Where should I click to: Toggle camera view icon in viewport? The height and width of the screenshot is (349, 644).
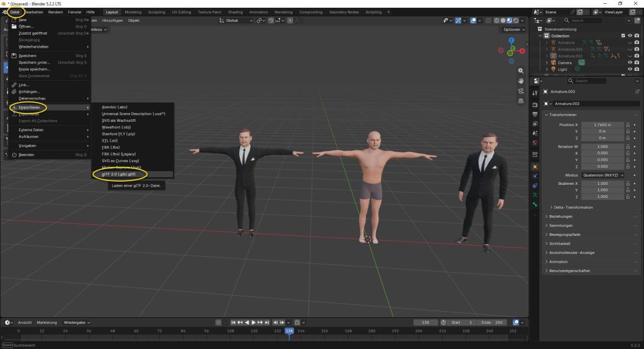(x=521, y=91)
